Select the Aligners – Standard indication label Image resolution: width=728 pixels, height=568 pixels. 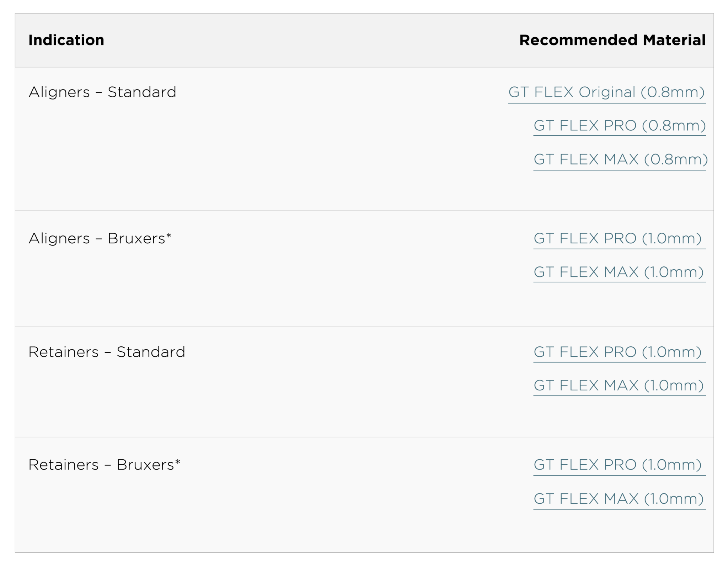click(x=102, y=92)
